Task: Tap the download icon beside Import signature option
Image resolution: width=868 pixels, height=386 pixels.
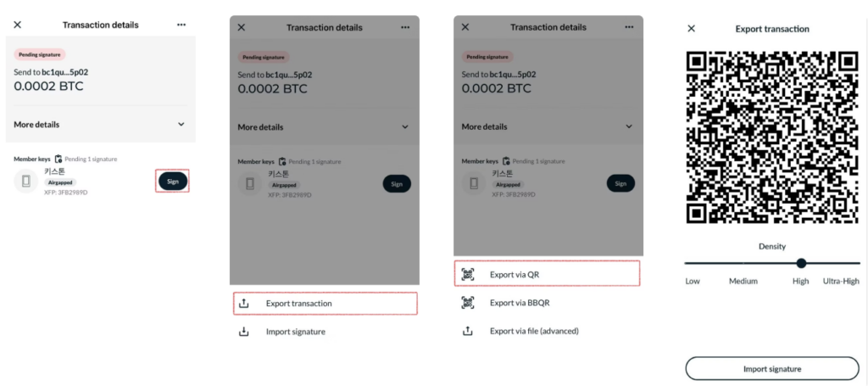Action: (244, 332)
